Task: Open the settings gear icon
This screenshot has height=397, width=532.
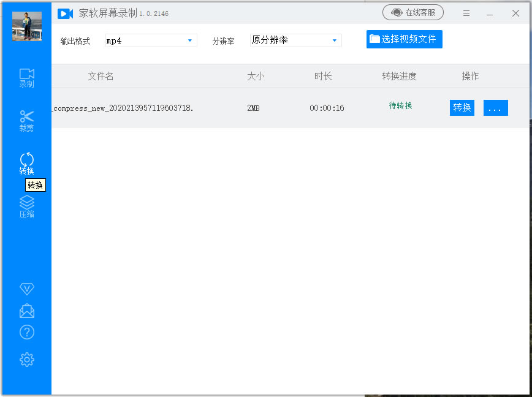Action: coord(26,359)
